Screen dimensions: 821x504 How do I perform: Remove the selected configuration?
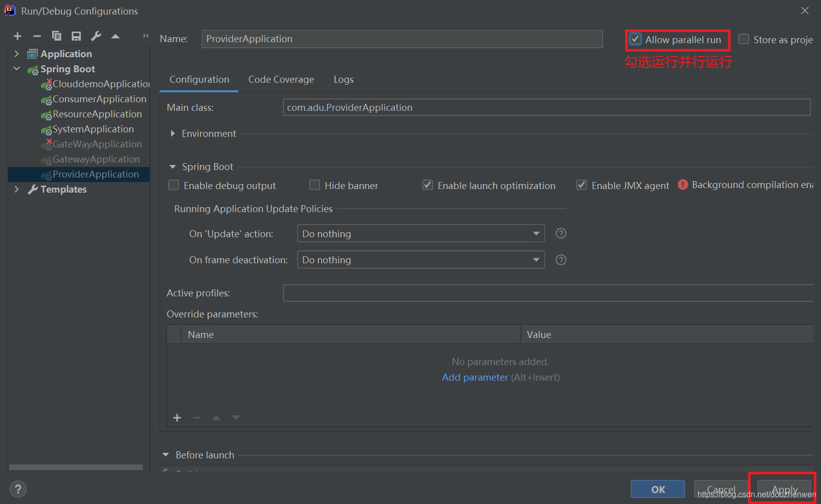37,36
